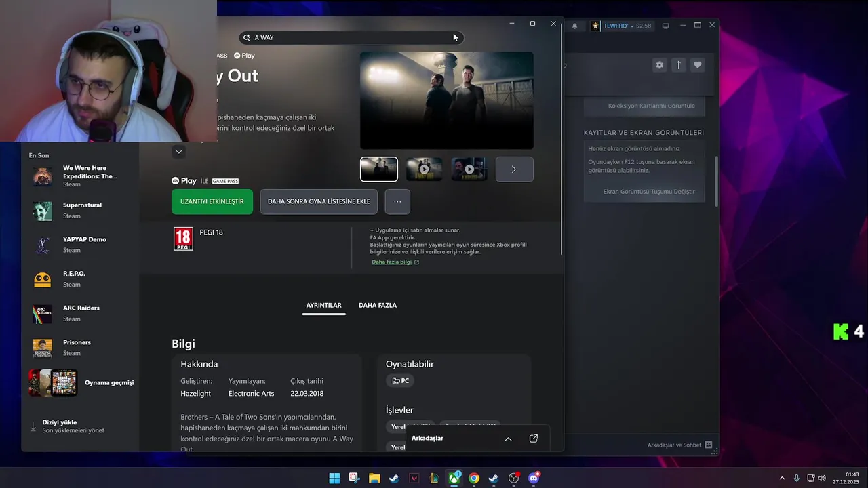Play the third video thumbnail
The image size is (868, 488).
469,169
